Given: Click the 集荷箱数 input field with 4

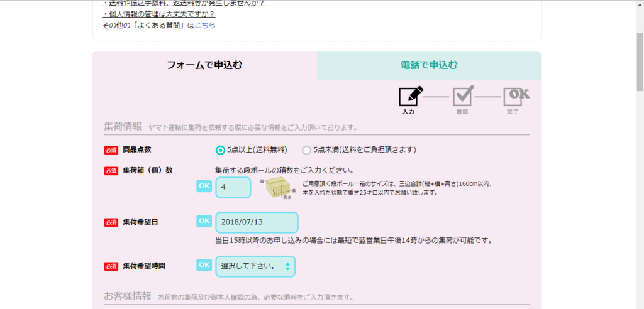Looking at the screenshot, I should [233, 188].
